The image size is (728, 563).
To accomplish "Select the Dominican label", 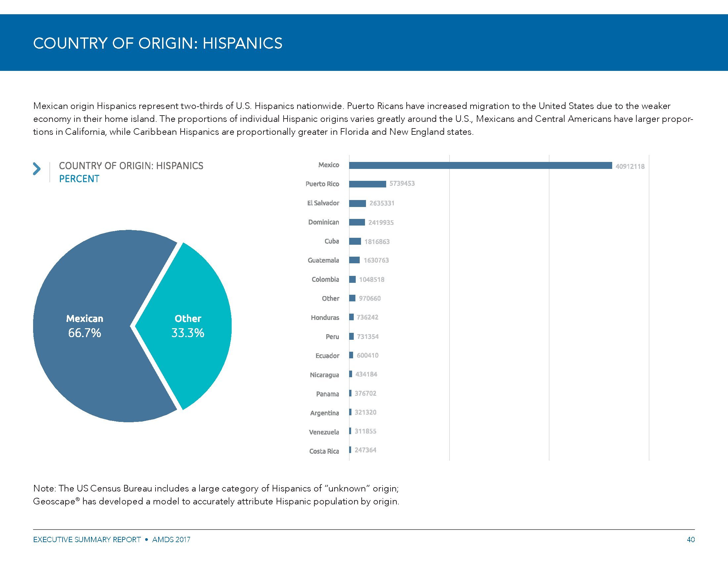I will (x=323, y=222).
